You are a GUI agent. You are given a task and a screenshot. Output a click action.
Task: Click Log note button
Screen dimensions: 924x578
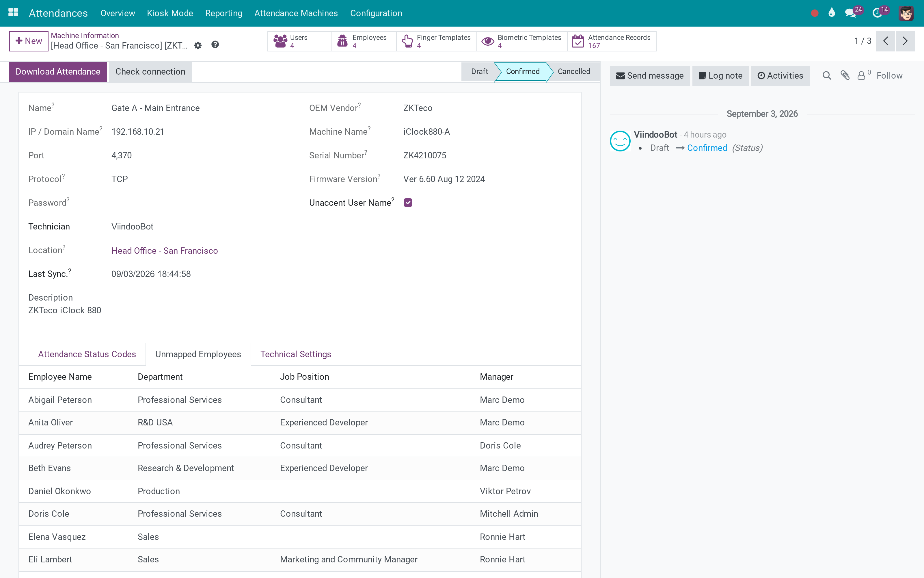click(720, 76)
